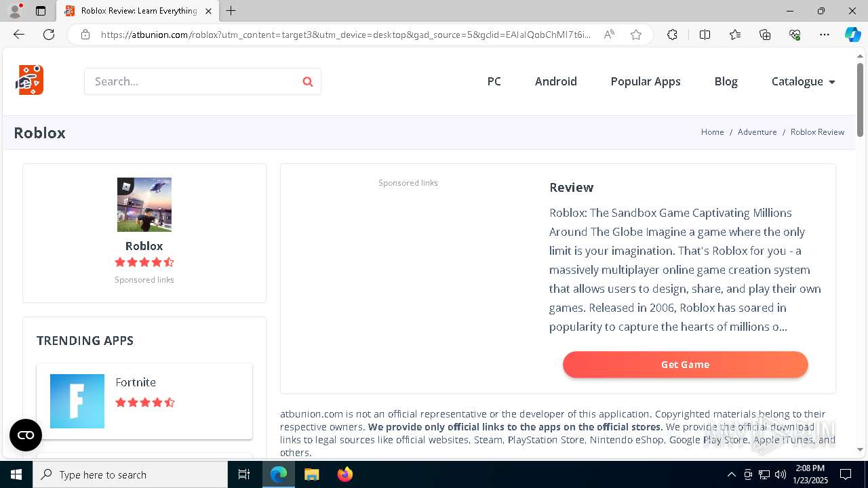This screenshot has width=868, height=488.
Task: Expand the Catalogue dropdown
Action: point(803,81)
